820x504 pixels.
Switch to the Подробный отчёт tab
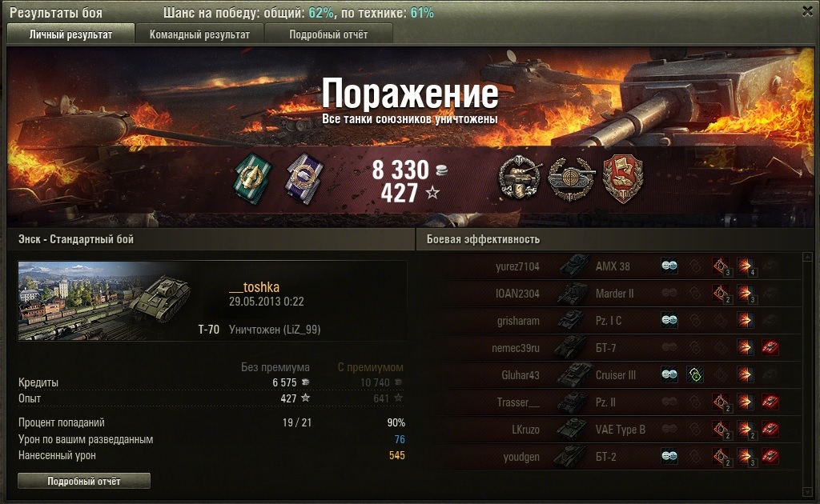tap(328, 34)
